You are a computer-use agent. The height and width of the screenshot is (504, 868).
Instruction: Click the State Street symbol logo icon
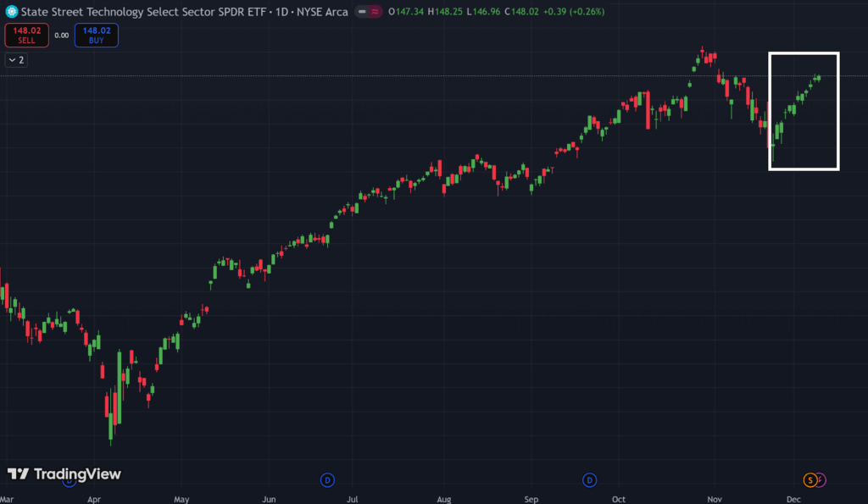point(12,12)
